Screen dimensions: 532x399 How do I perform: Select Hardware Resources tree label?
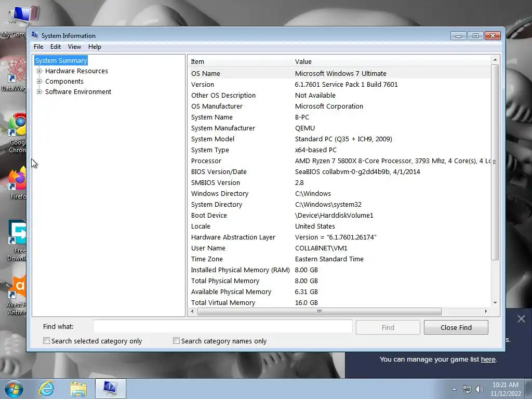[76, 71]
